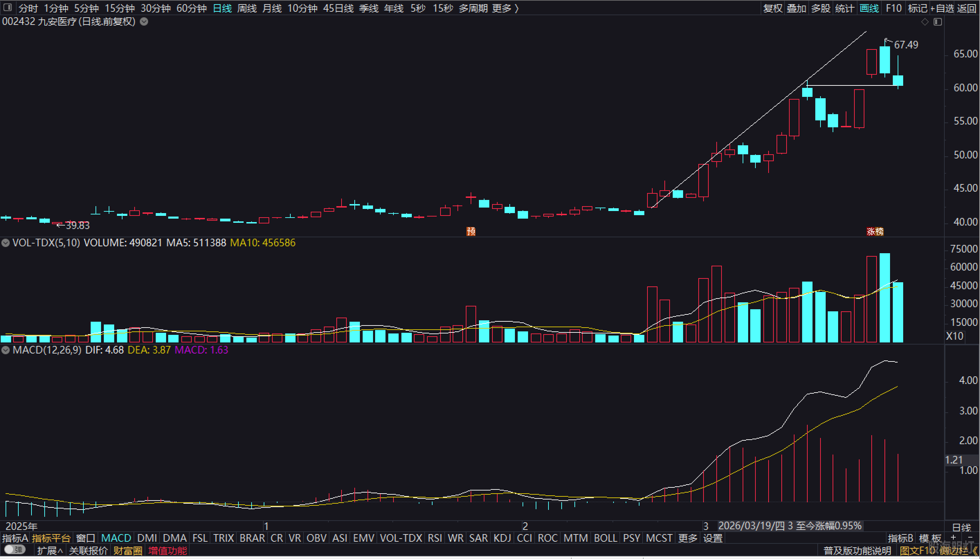Click the 1.21 MACD axis value marker
The image size is (980, 559).
click(x=955, y=460)
